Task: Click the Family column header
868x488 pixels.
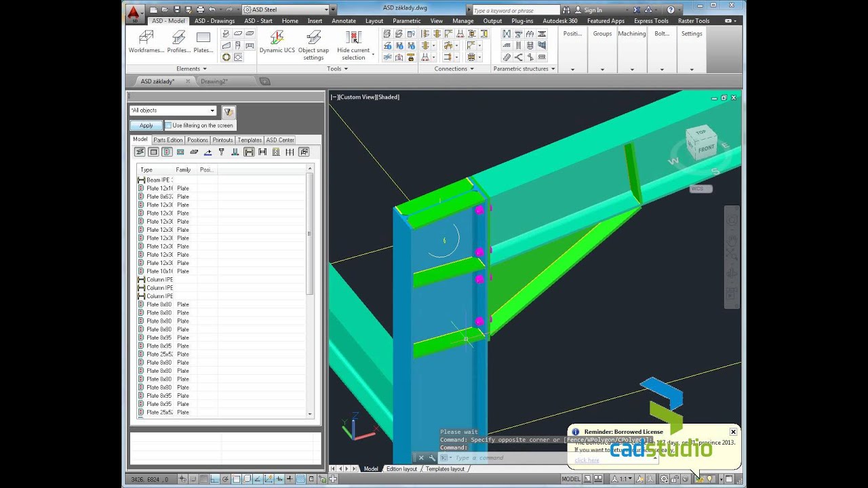Action: pyautogui.click(x=185, y=169)
